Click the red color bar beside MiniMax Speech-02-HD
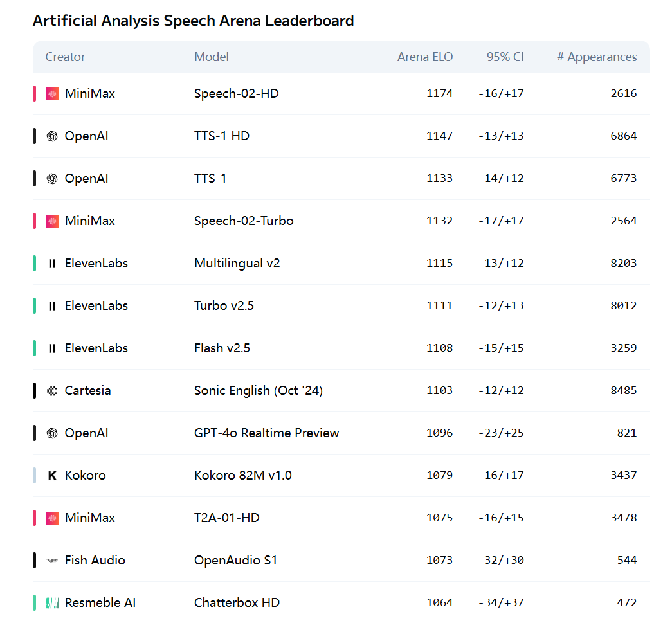Viewport: 672px width, 623px height. [34, 93]
